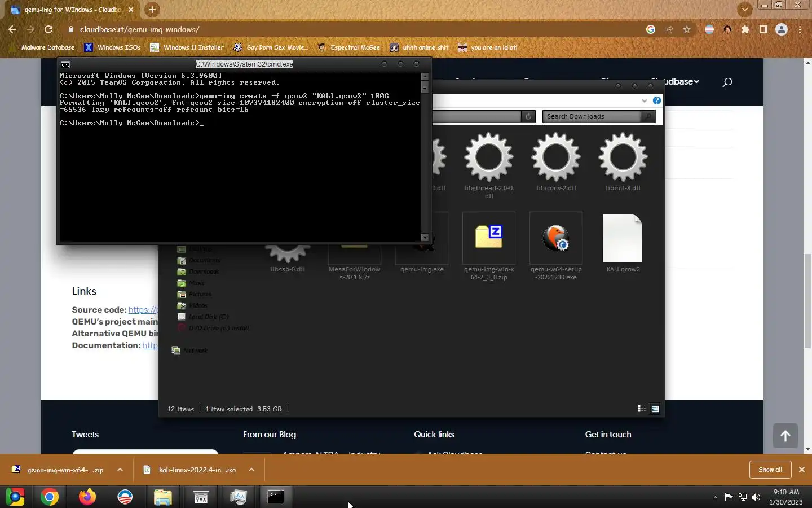Viewport: 812px width, 508px height.
Task: Click the Google icon in address bar
Action: pos(651,29)
